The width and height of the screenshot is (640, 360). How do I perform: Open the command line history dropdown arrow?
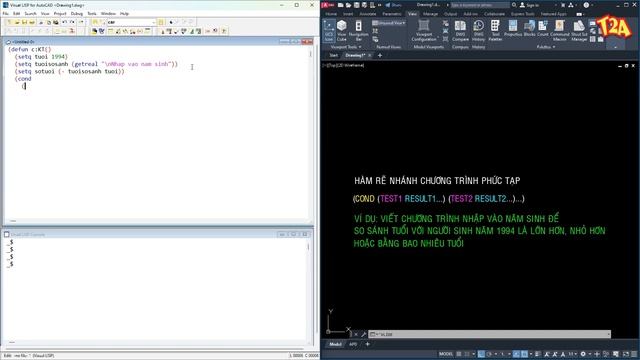click(608, 334)
